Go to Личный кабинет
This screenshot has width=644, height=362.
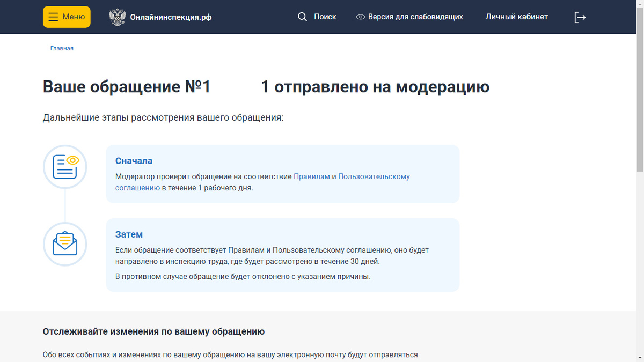(x=516, y=17)
